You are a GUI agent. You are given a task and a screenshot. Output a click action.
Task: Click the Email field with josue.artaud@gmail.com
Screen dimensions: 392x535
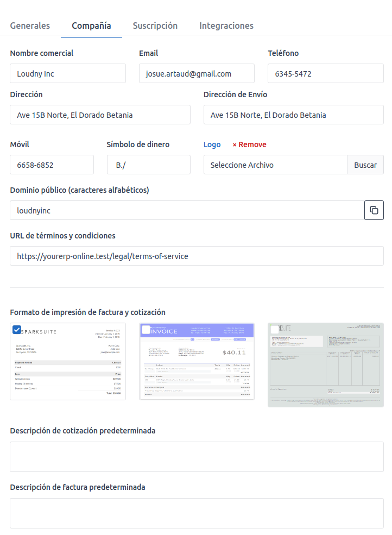197,73
